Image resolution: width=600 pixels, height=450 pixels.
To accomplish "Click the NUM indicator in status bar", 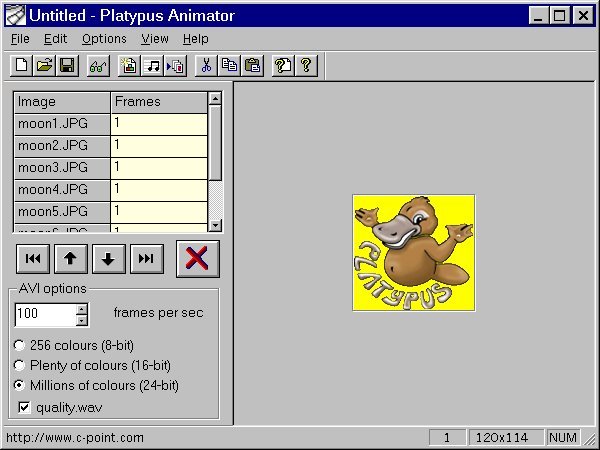I will pyautogui.click(x=562, y=437).
